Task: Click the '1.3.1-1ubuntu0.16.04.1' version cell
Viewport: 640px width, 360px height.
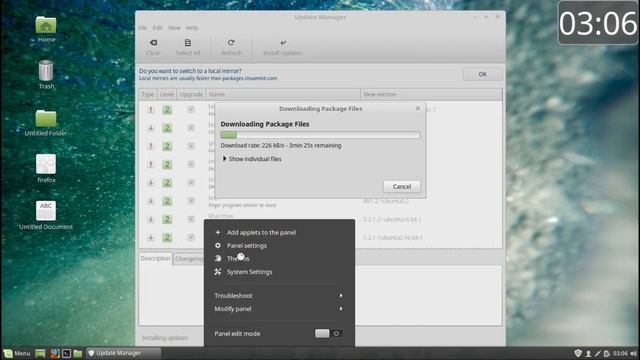Action: (x=393, y=238)
